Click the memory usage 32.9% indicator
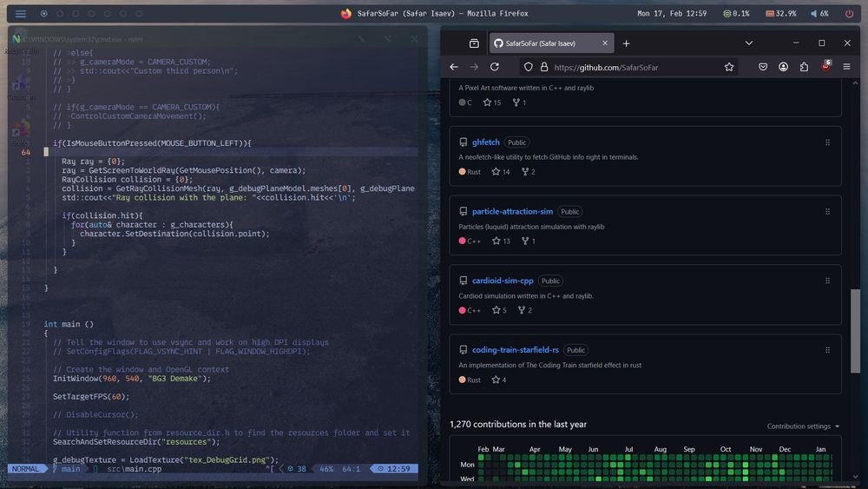The image size is (868, 489). [x=780, y=13]
